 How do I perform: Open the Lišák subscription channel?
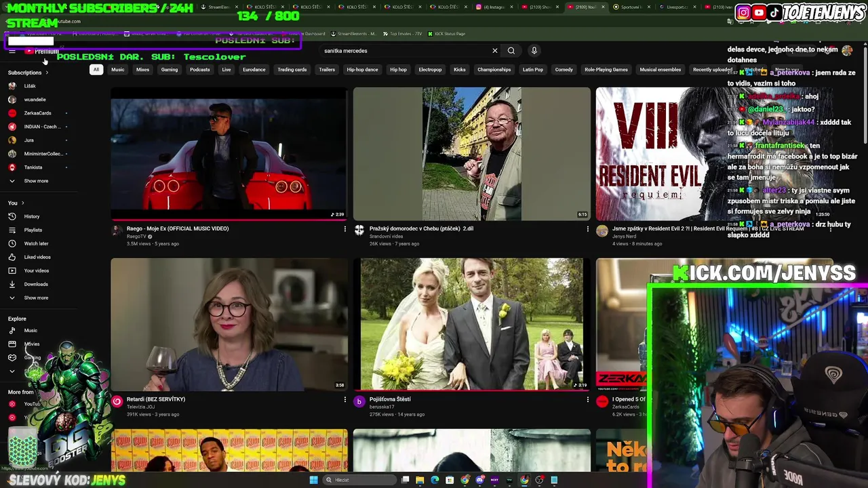point(30,86)
